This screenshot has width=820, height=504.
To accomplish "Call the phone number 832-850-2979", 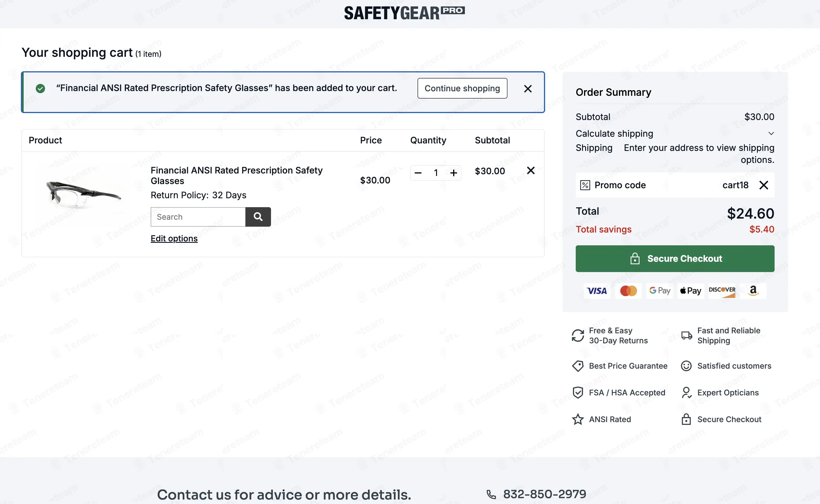I will tap(544, 494).
